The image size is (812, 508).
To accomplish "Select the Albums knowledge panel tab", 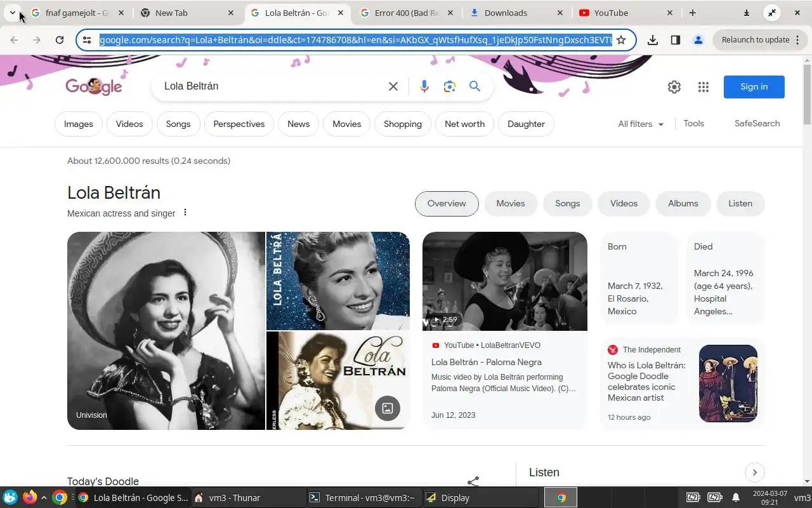I will coord(683,203).
